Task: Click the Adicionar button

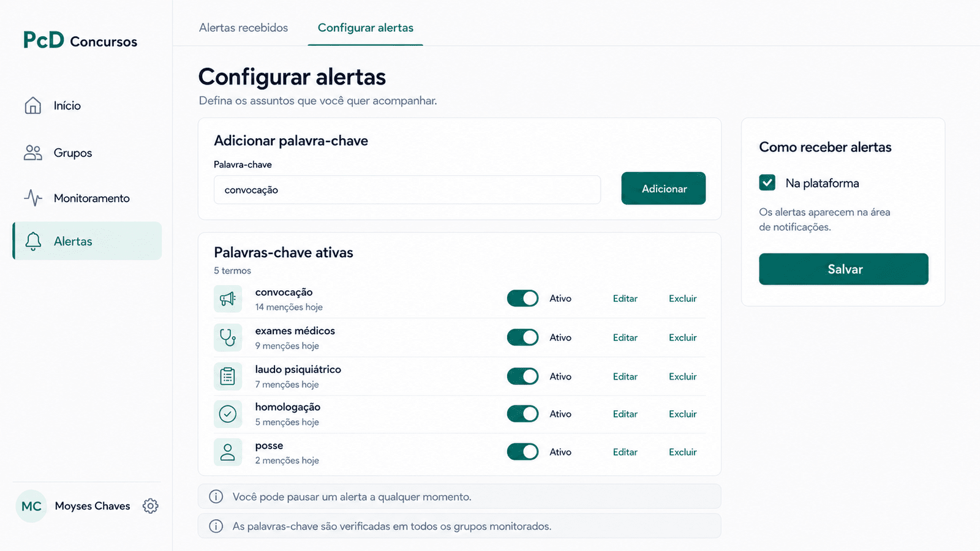Action: [x=663, y=189]
